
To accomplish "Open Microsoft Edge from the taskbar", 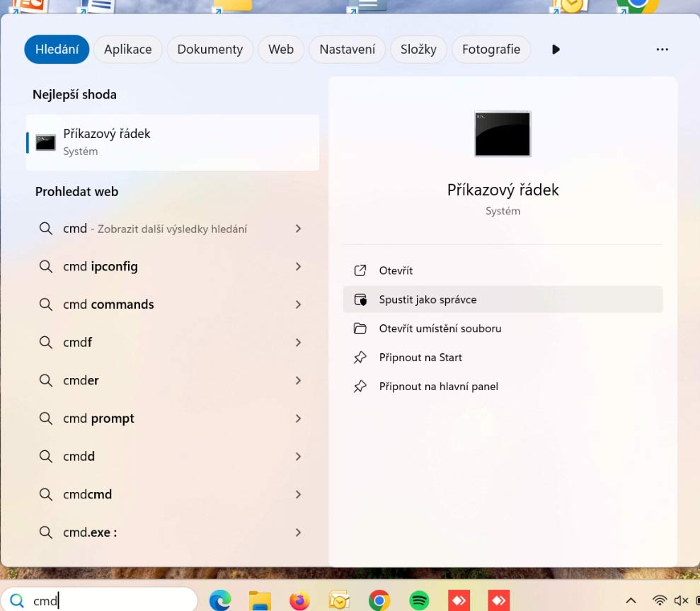I will point(221,600).
